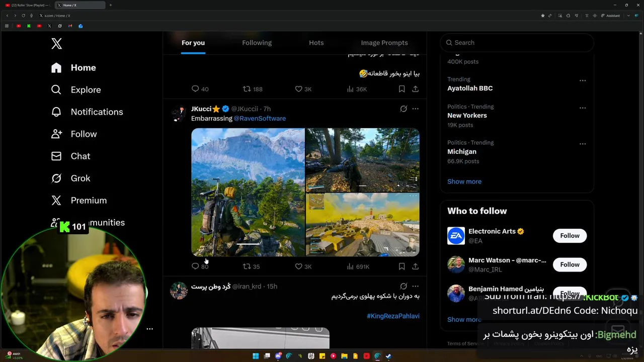644x362 pixels.
Task: Repost JKucci's post with 35 reposts
Action: click(x=251, y=266)
